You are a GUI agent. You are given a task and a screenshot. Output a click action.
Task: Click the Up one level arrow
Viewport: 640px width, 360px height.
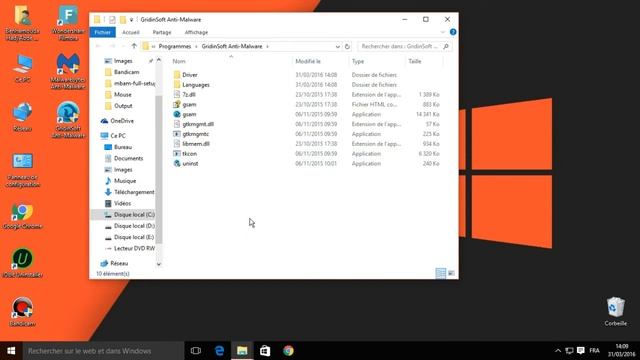tap(134, 46)
